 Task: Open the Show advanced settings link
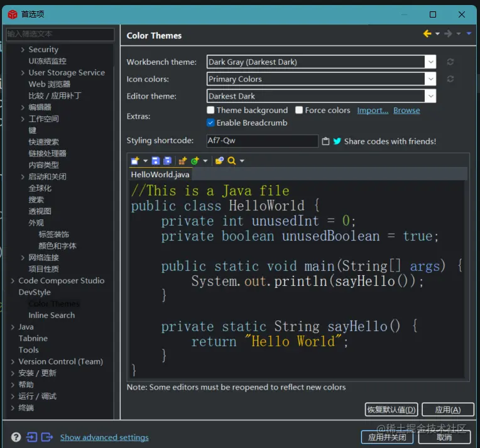click(104, 437)
